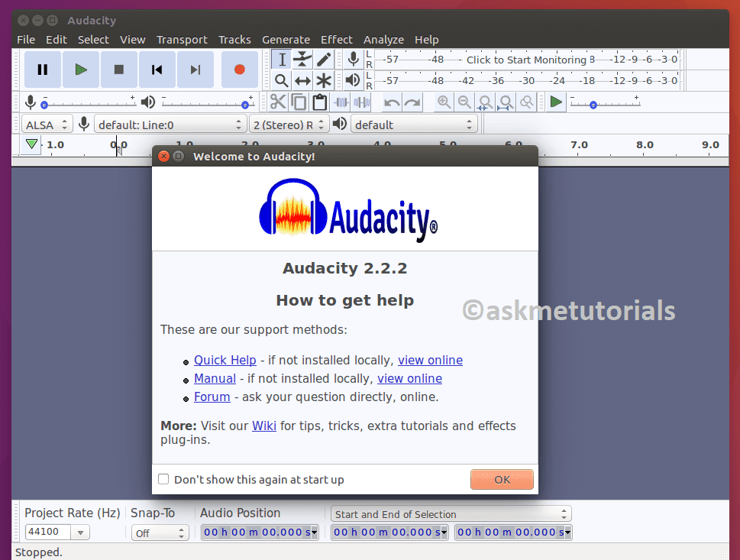Open Start and End of Selection dropdown
This screenshot has height=560, width=740.
tap(451, 513)
